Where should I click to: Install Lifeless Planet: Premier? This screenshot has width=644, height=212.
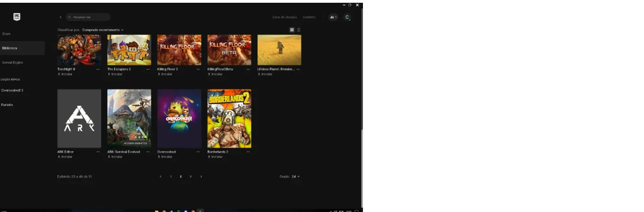[265, 74]
